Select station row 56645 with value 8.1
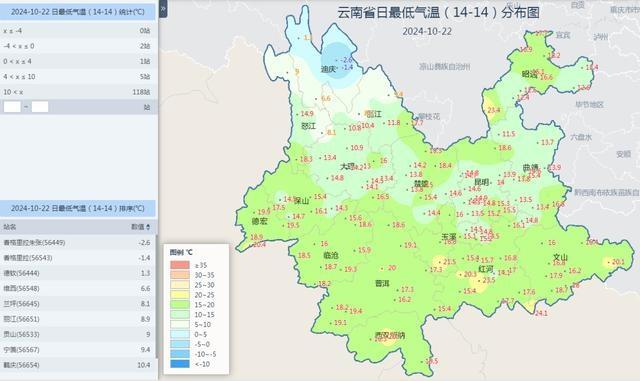The height and width of the screenshot is (381, 640). tap(78, 304)
